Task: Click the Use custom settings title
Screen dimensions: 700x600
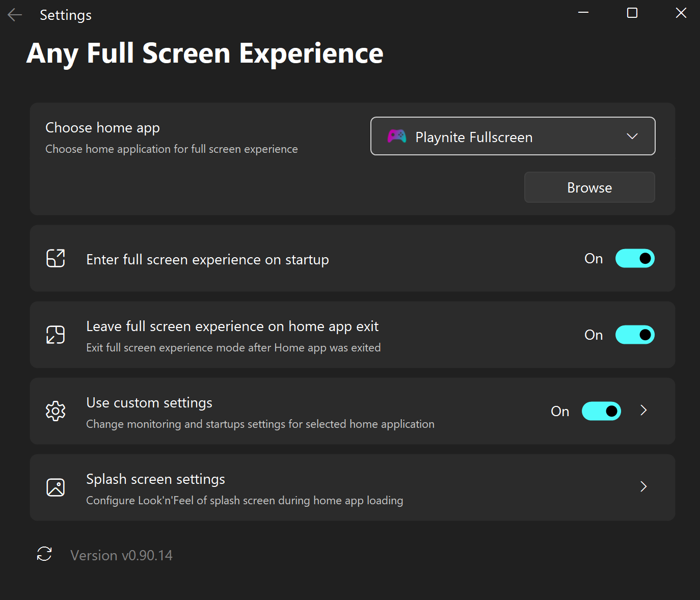Action: point(149,403)
